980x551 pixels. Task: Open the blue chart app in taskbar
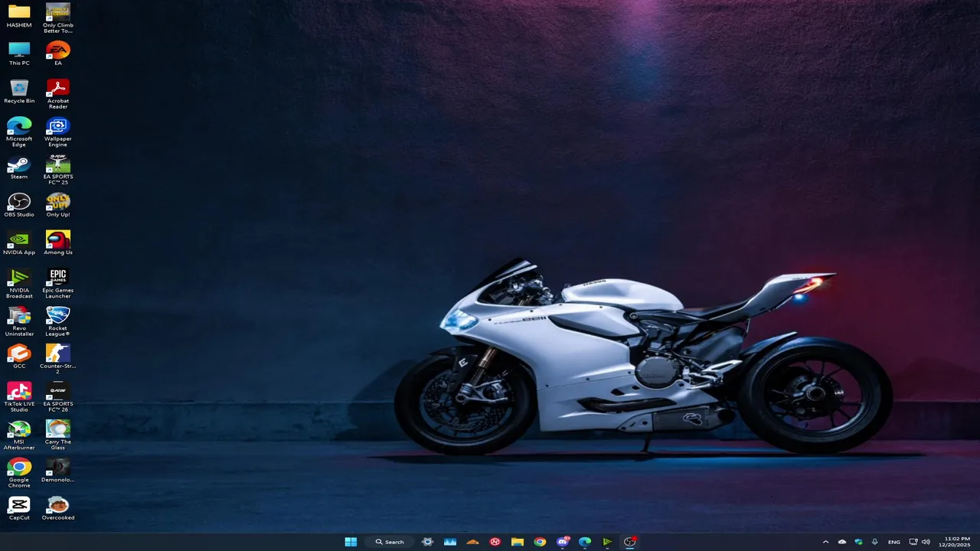(450, 542)
